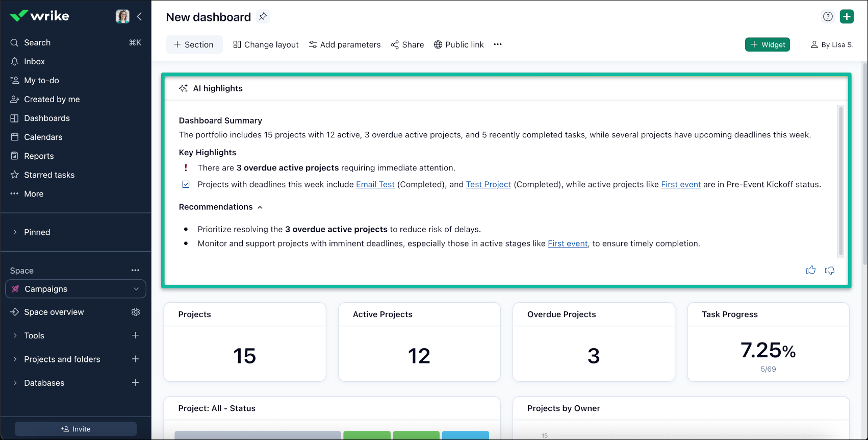Give thumbs down on AI highlights
Screen dimensions: 868x440
(830, 270)
